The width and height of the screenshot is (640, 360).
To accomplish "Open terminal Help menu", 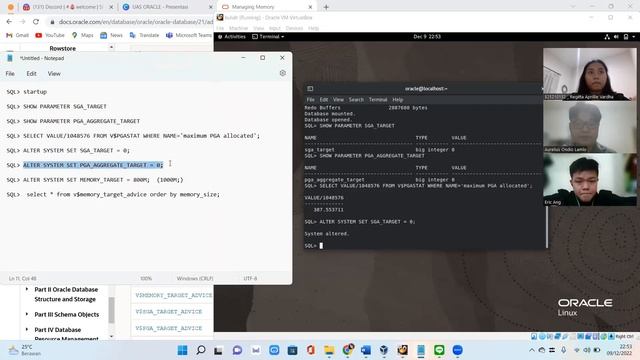I will click(398, 100).
